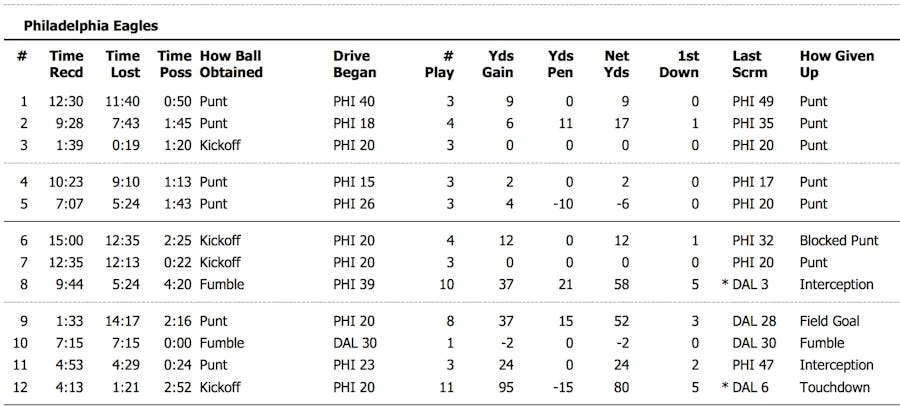Click the Blocked Punt cell

pos(836,240)
